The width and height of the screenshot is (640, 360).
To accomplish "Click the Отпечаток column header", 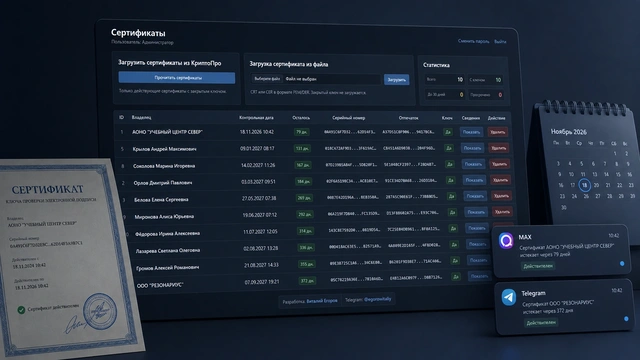I will 409,118.
